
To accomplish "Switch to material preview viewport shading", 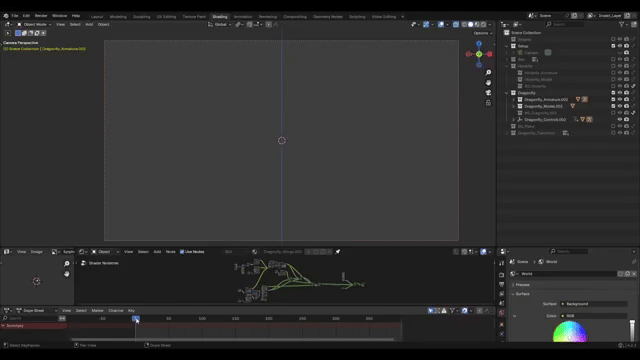I will 477,24.
